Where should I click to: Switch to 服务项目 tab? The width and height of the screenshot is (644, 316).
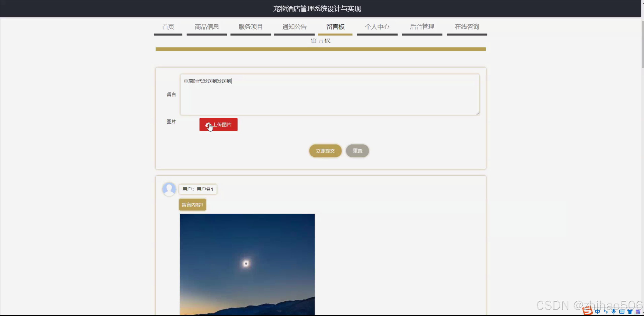click(250, 27)
